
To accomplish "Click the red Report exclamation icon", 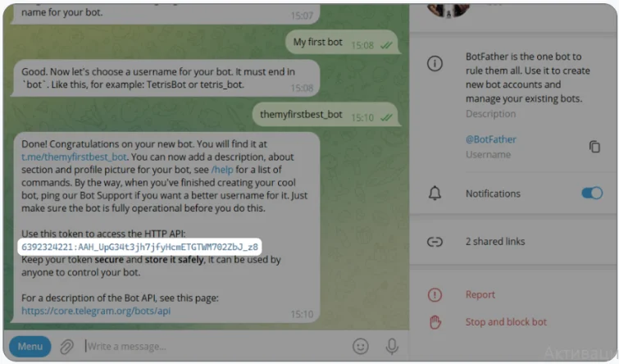I will pyautogui.click(x=435, y=294).
